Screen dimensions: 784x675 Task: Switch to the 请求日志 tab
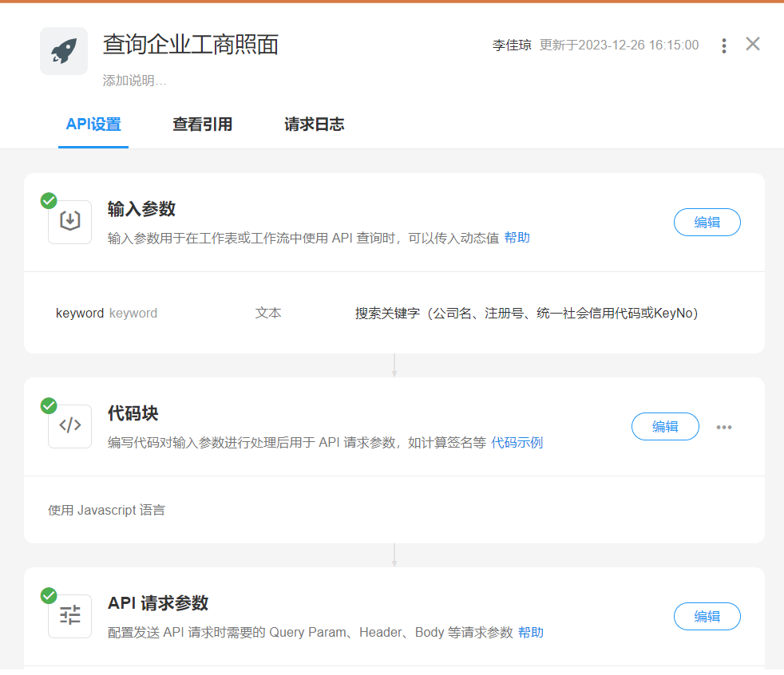click(314, 124)
